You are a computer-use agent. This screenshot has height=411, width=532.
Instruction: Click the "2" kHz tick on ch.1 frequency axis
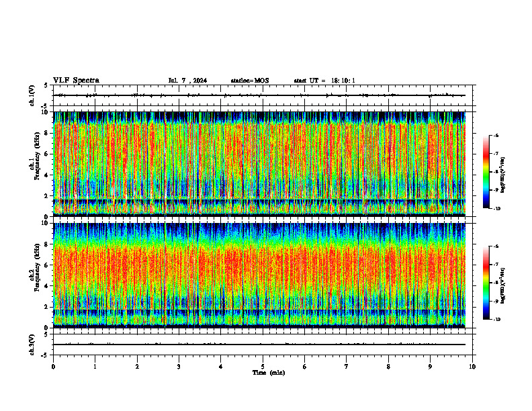(47, 195)
